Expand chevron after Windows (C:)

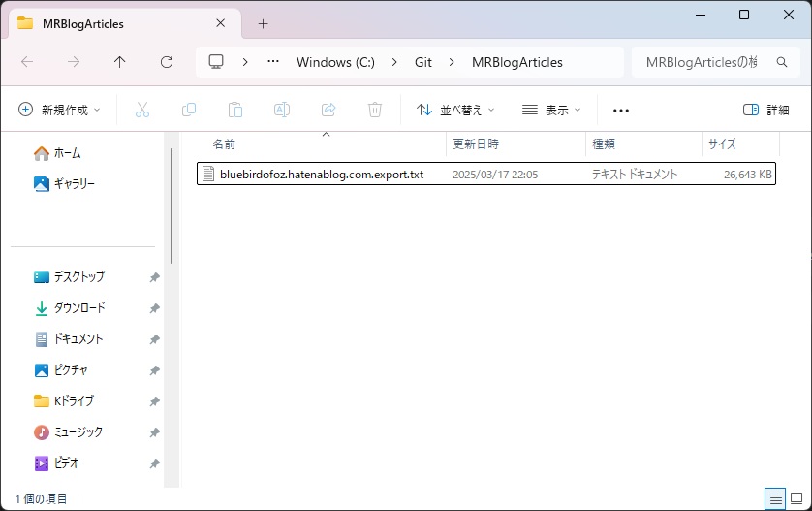coord(394,62)
